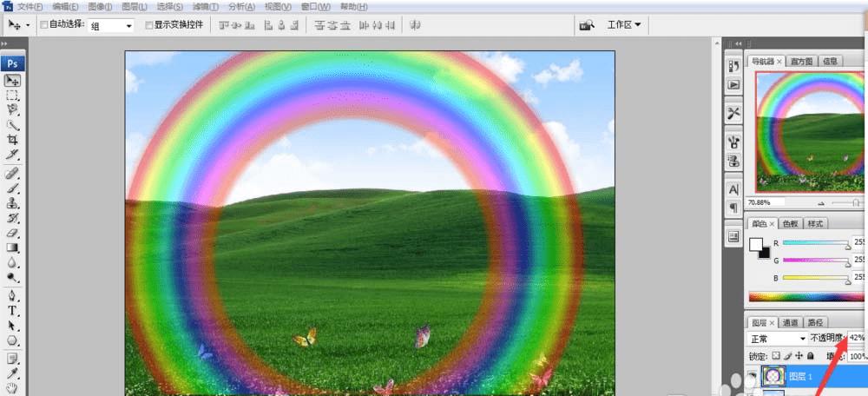
Task: Select the Horizontal Type tool
Action: (13, 311)
